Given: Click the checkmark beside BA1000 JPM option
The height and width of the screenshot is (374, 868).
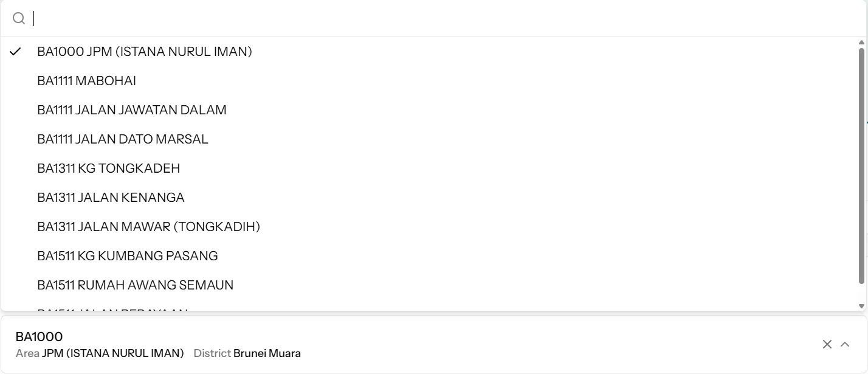Looking at the screenshot, I should coord(15,52).
